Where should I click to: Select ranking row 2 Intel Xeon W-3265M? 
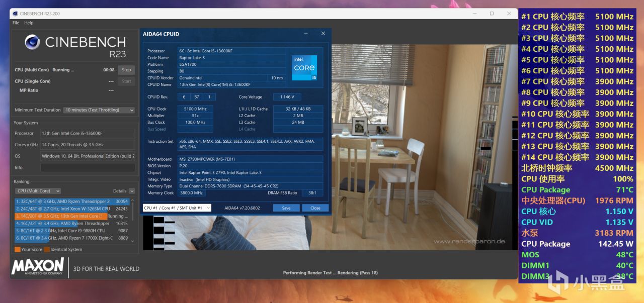coord(72,209)
